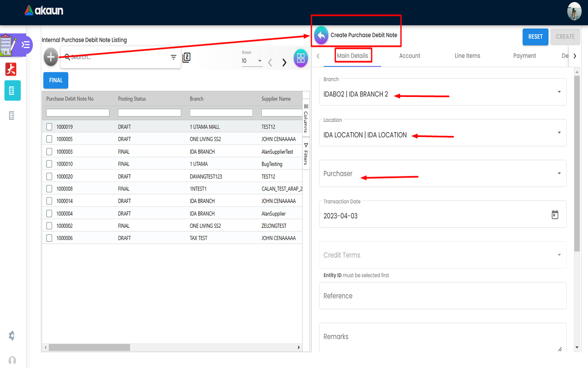Click the filter icon in search bar

174,57
